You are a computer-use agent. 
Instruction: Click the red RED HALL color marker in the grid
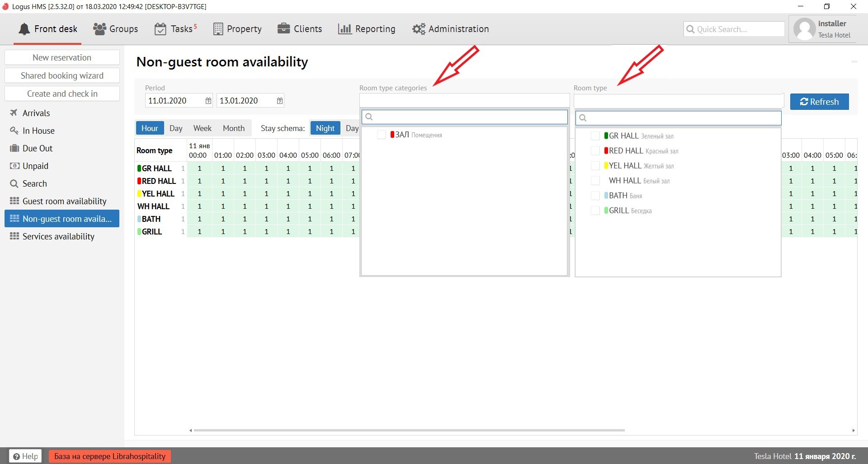(x=139, y=181)
